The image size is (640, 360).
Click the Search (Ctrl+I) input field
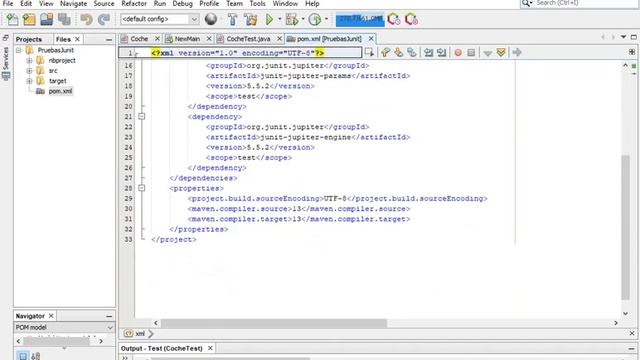point(585,3)
